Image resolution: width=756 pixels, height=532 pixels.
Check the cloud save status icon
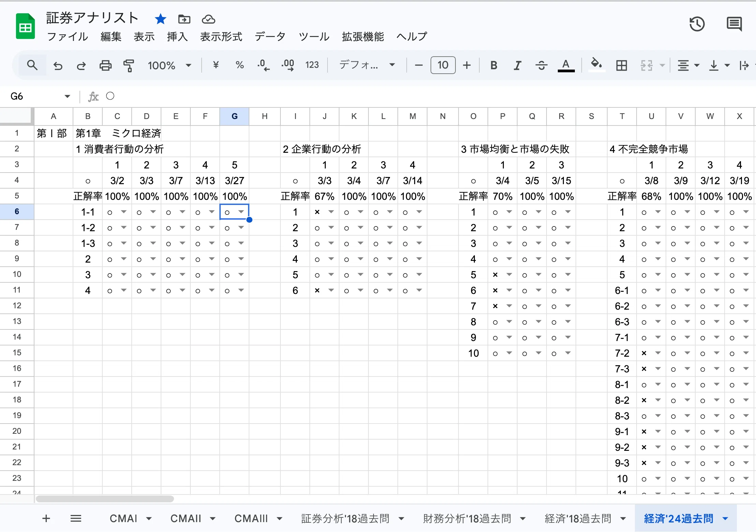[x=208, y=19]
